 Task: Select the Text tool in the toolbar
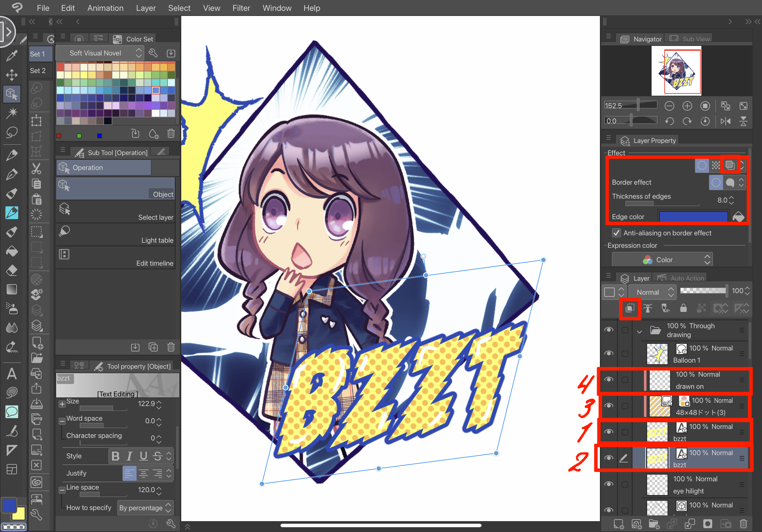pyautogui.click(x=12, y=374)
